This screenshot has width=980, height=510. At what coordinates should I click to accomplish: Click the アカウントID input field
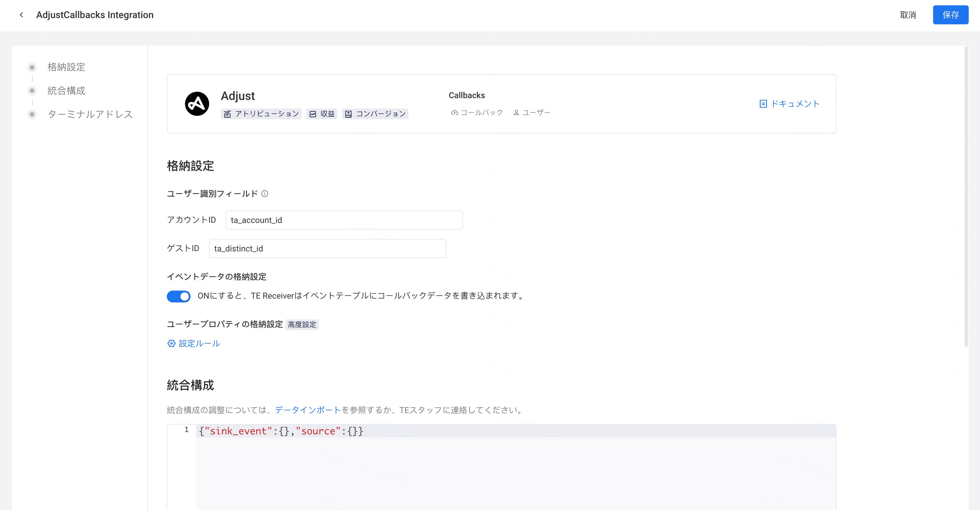tap(344, 220)
